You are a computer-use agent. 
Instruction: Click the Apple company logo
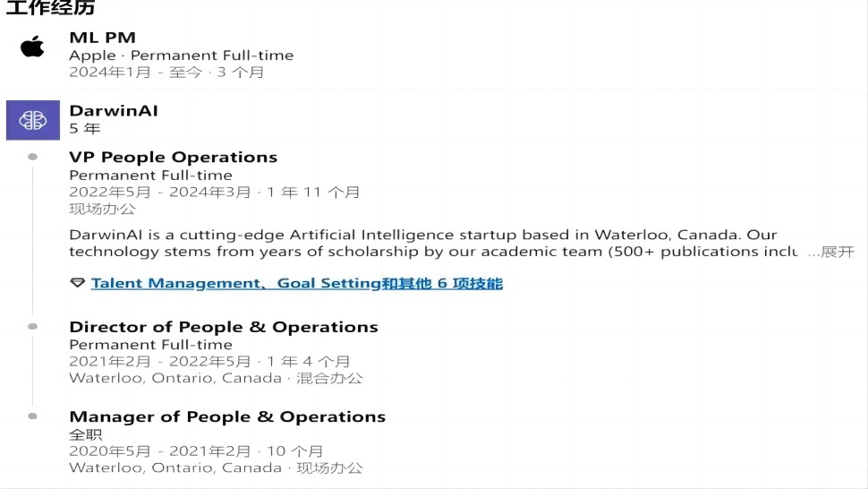click(x=32, y=47)
